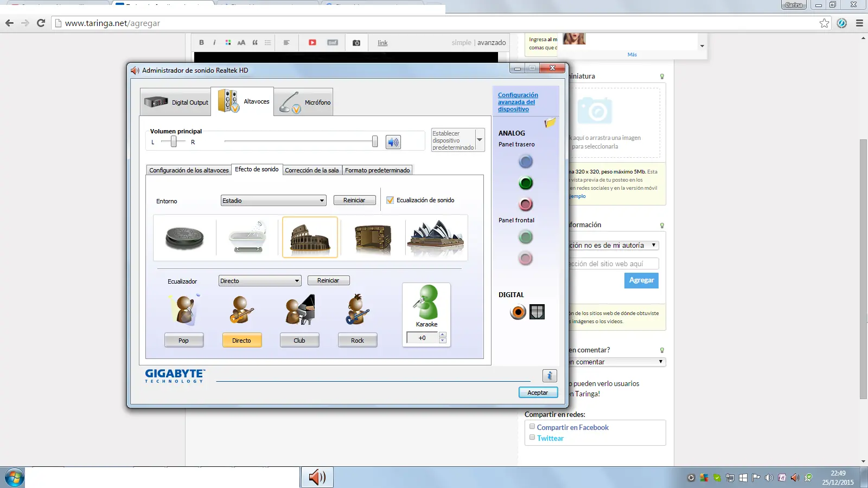This screenshot has height=488, width=868.
Task: Click the website address input field on Taringa
Action: [x=614, y=264]
